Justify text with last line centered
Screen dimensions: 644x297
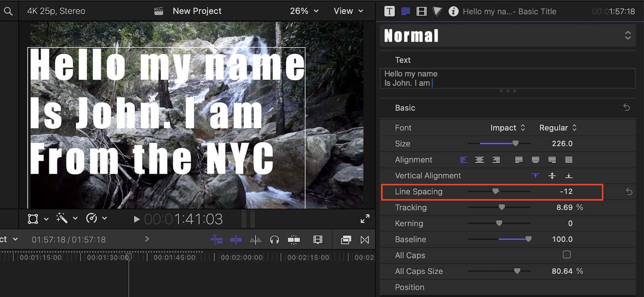[x=535, y=160]
